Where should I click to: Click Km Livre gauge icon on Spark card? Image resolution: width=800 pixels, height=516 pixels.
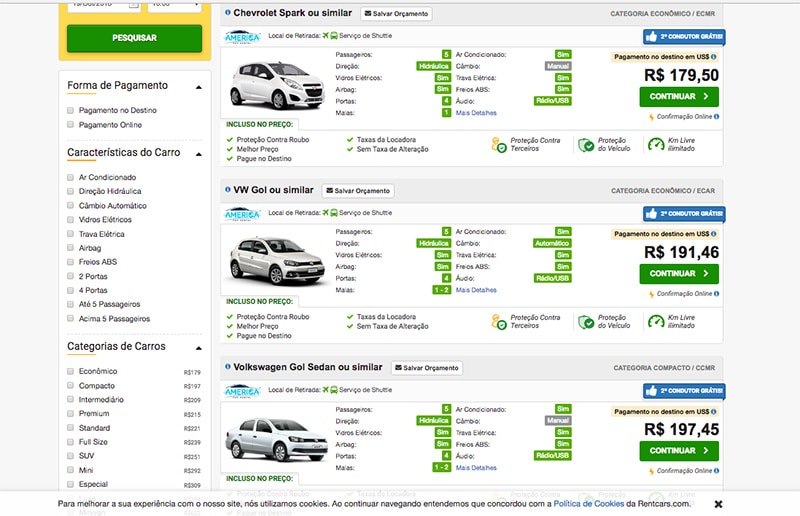pos(656,145)
